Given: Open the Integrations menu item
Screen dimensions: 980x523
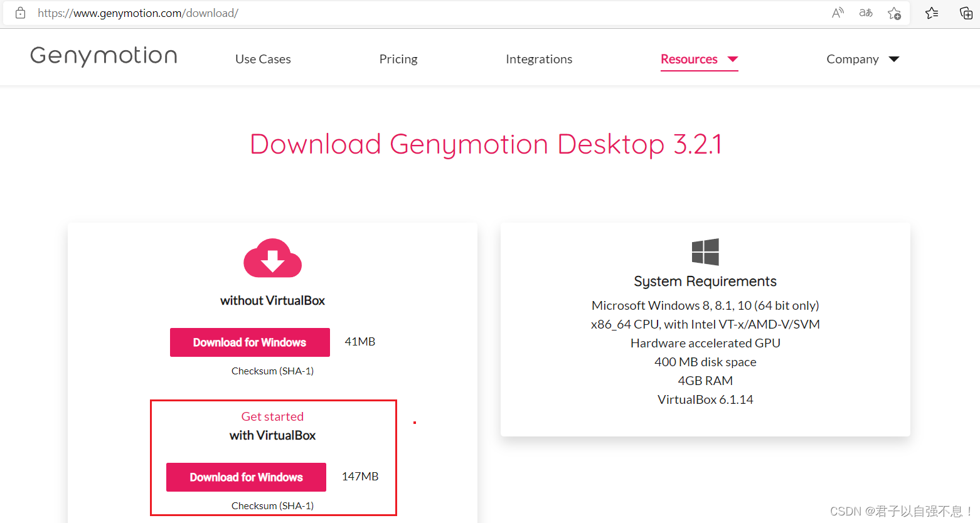Looking at the screenshot, I should (539, 59).
